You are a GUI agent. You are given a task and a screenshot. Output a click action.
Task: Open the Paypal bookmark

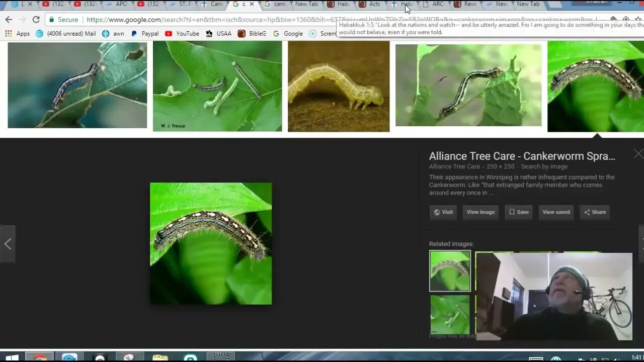coord(144,34)
